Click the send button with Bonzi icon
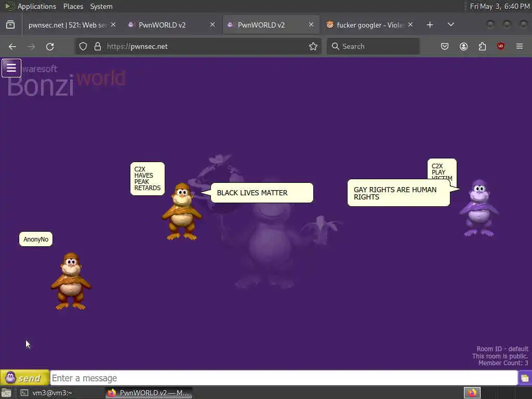Image resolution: width=532 pixels, height=399 pixels. tap(25, 378)
